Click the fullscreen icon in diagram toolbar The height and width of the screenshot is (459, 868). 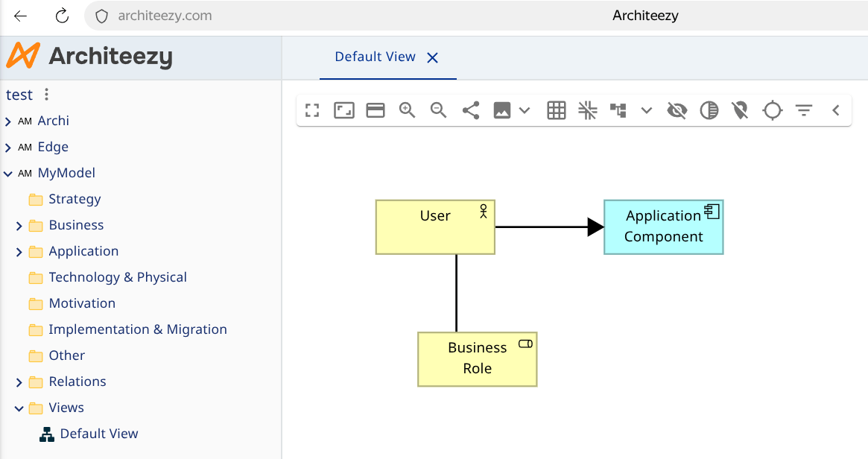(x=312, y=110)
